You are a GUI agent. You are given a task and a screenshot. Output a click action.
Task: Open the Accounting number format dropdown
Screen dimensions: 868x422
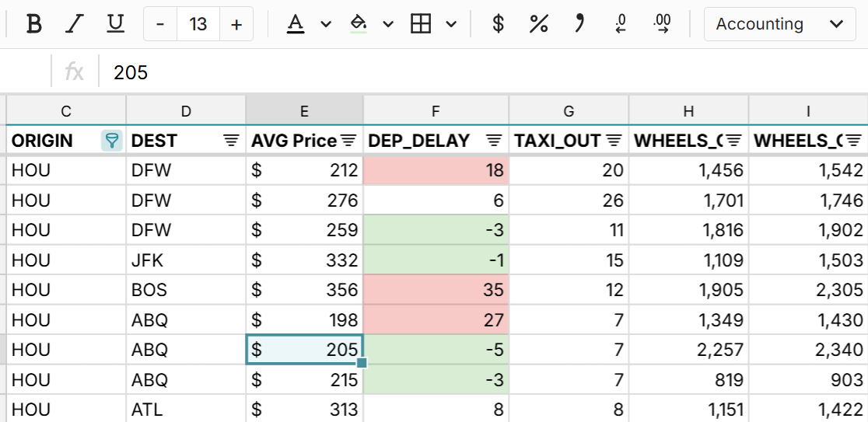pos(779,24)
